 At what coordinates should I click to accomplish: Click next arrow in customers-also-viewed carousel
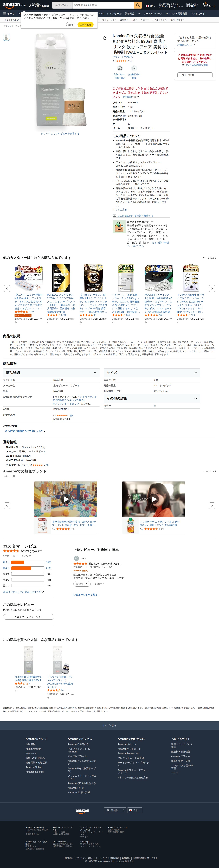pyautogui.click(x=212, y=288)
